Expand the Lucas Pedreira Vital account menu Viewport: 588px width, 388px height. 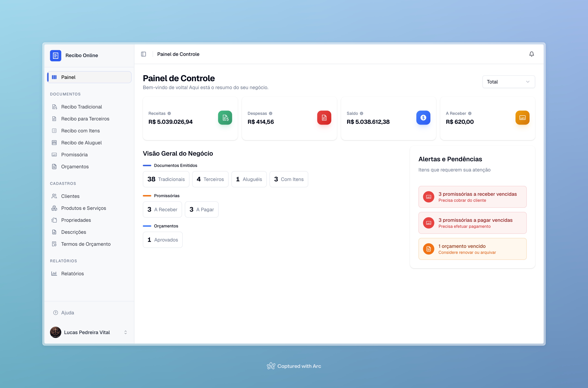click(89, 332)
